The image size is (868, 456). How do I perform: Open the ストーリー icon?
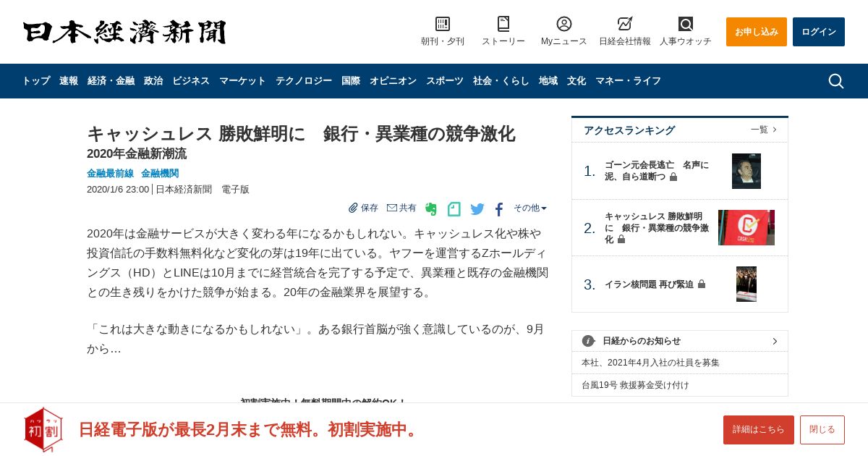(x=503, y=24)
